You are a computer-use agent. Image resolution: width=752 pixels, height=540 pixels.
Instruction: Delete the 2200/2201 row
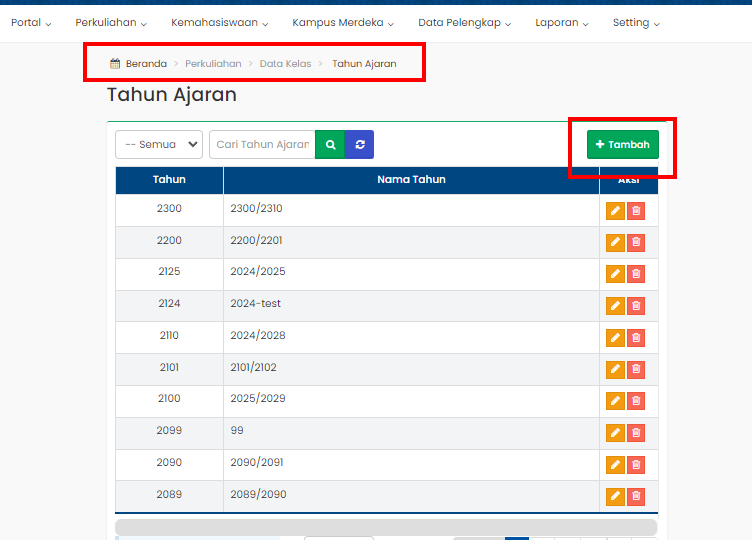[636, 243]
